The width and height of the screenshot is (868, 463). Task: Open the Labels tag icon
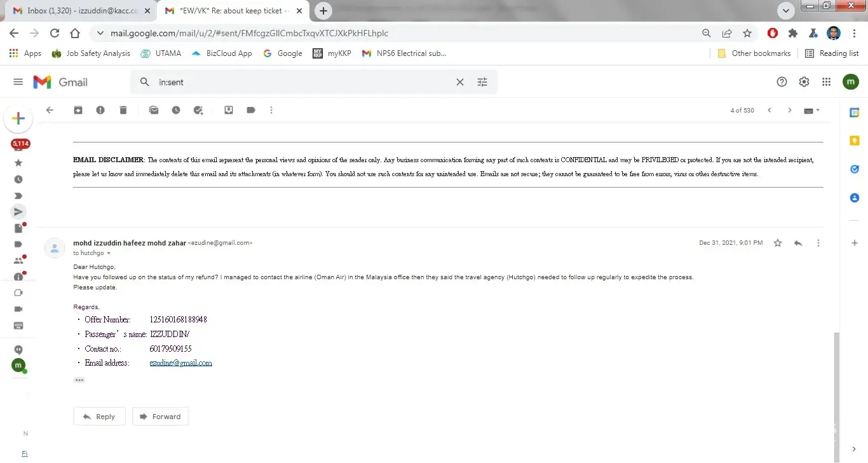251,110
